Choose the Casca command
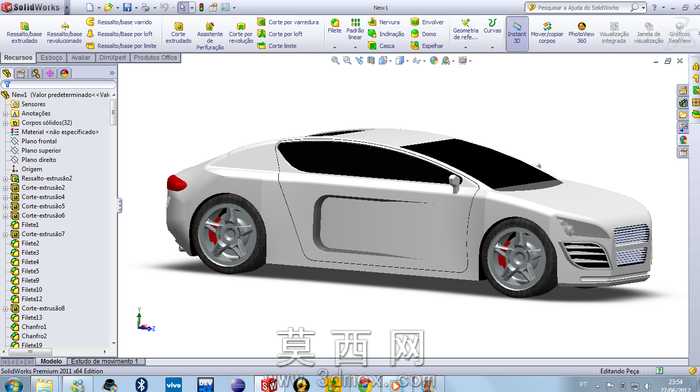The height and width of the screenshot is (392, 700). [x=381, y=46]
